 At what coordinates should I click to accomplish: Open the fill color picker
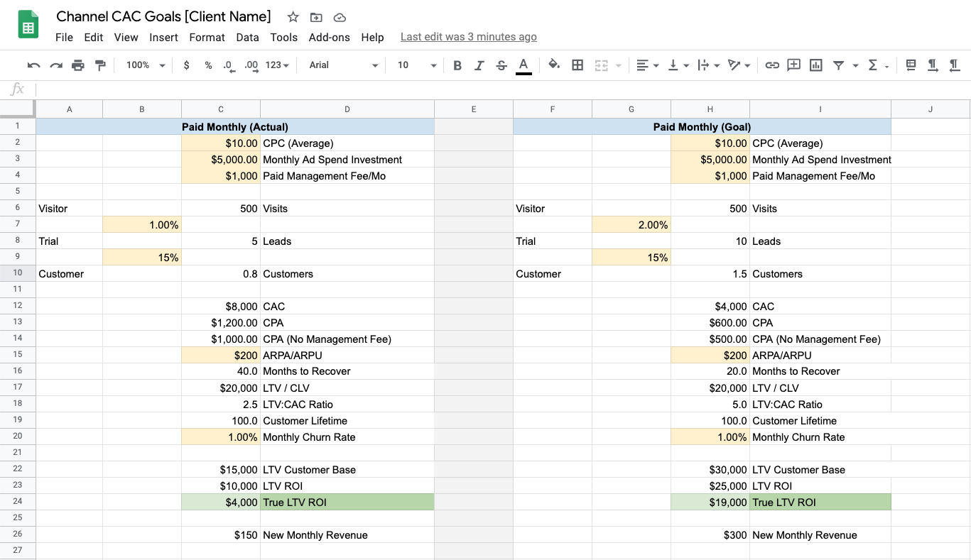click(x=554, y=65)
